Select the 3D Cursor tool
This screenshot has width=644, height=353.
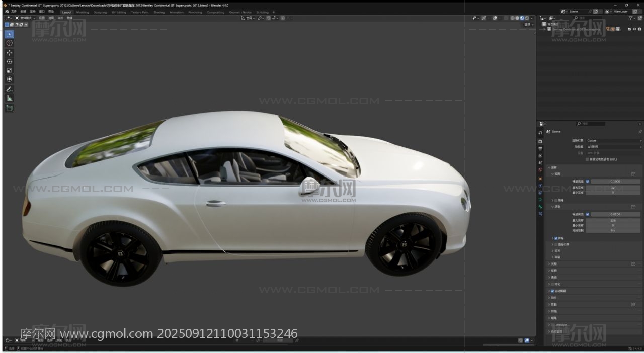coord(10,43)
